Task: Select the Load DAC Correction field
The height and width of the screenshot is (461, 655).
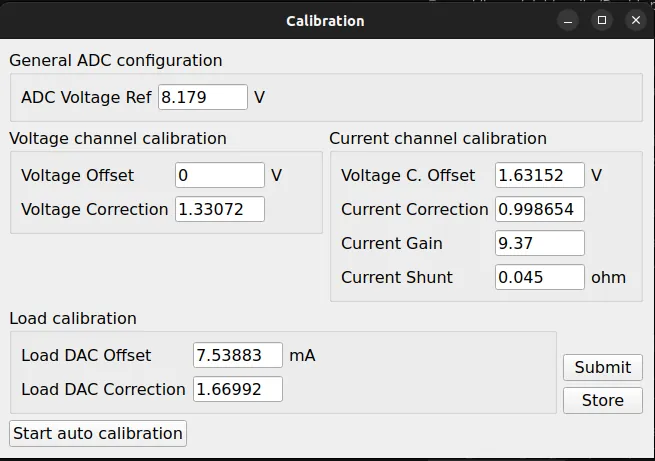Action: (x=238, y=389)
